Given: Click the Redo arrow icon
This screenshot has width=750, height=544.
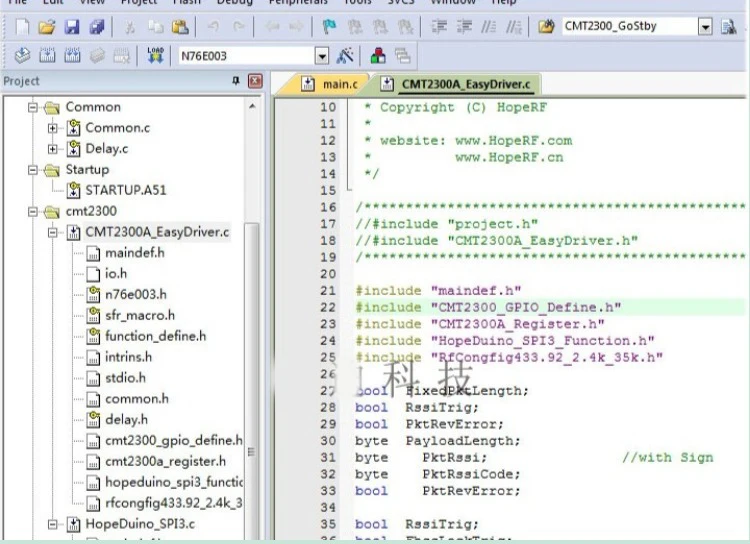Looking at the screenshot, I should coord(238,27).
